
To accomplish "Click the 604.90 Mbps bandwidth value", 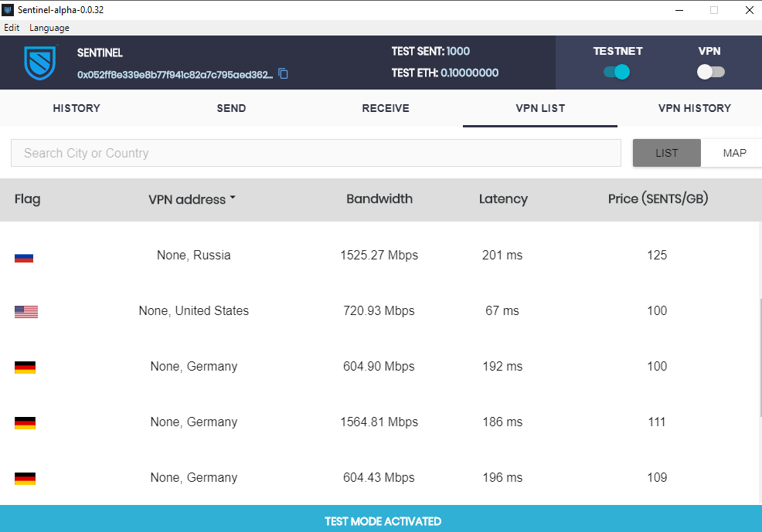I will [379, 367].
